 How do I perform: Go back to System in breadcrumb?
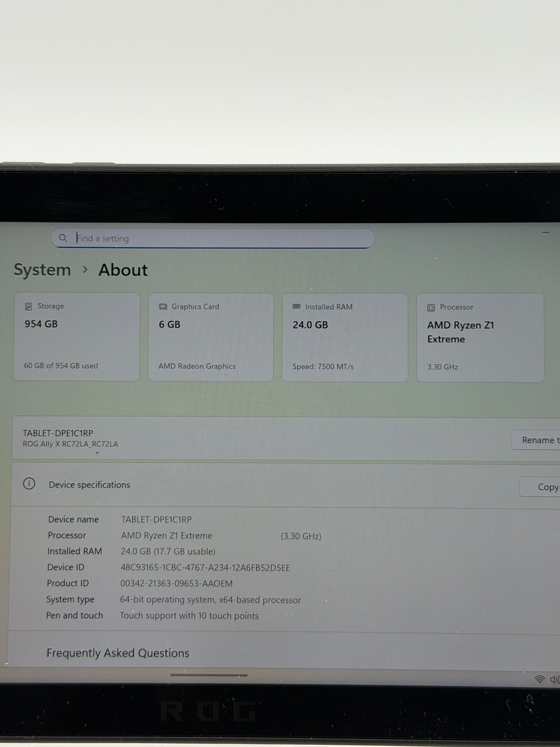(43, 270)
